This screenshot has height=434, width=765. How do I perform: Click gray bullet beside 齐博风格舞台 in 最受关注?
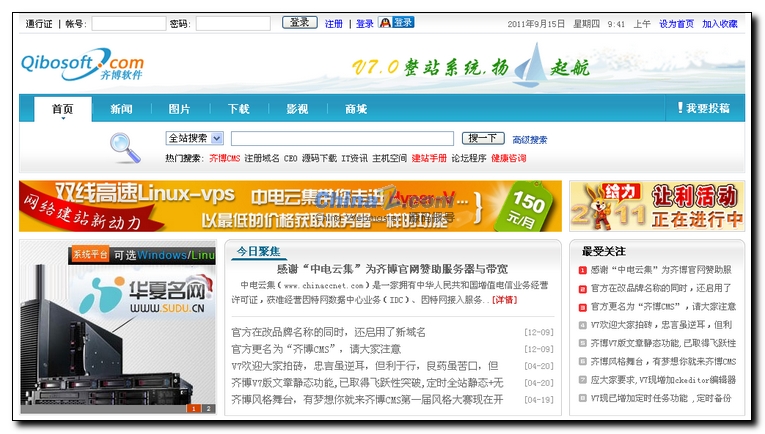point(583,361)
